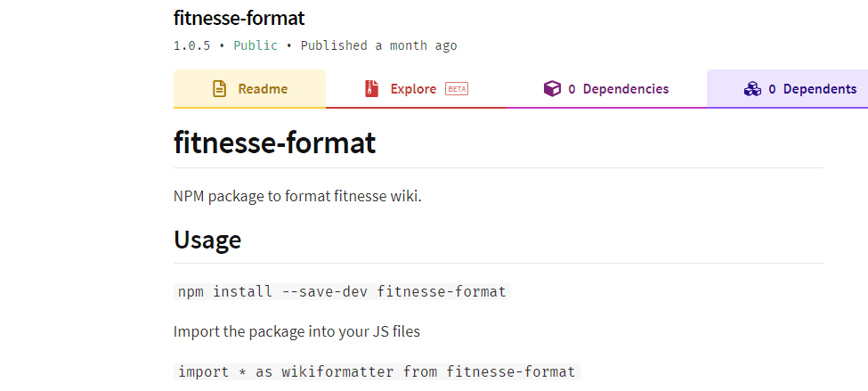The image size is (868, 391).
Task: Open the Explore tab label
Action: click(x=413, y=88)
